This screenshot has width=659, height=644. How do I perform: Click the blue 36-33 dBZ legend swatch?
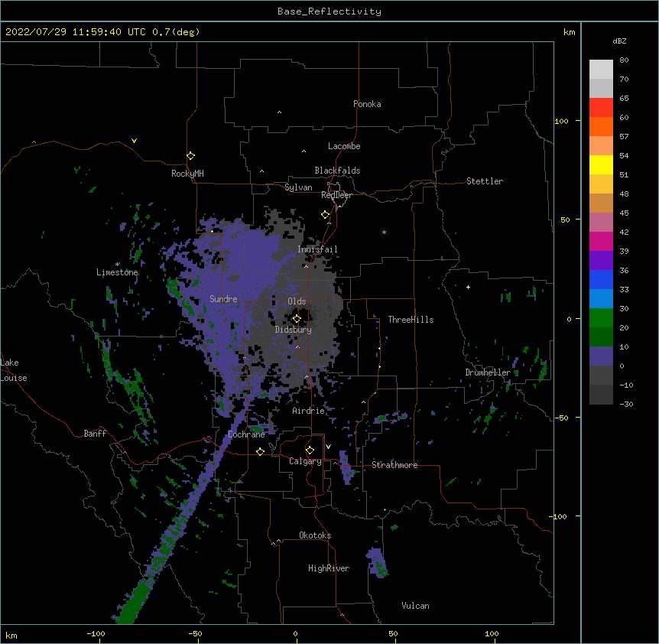click(601, 279)
